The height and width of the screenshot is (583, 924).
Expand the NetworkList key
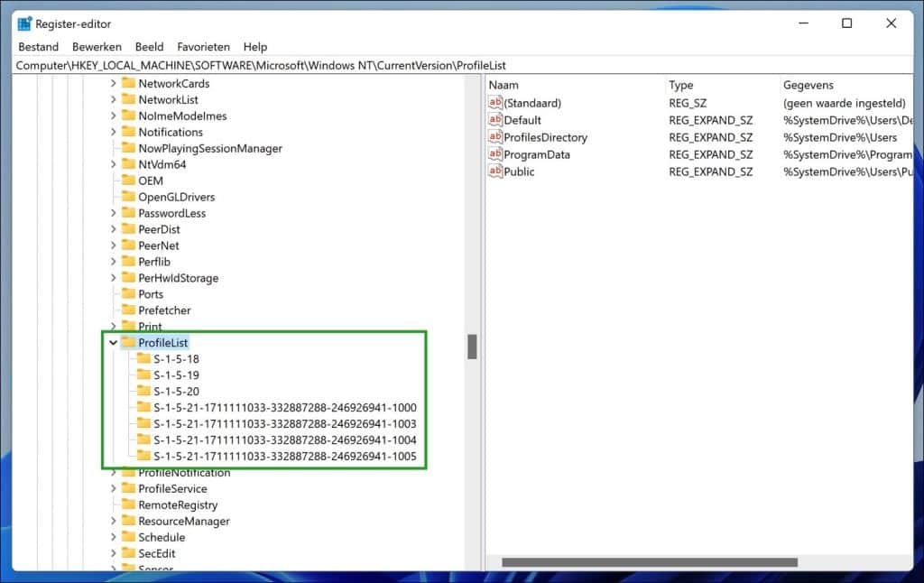tap(112, 99)
